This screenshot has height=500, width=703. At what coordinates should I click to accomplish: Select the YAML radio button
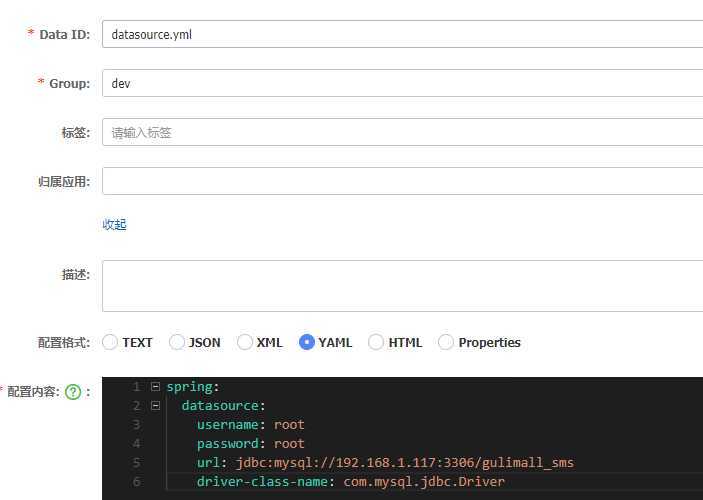click(308, 342)
